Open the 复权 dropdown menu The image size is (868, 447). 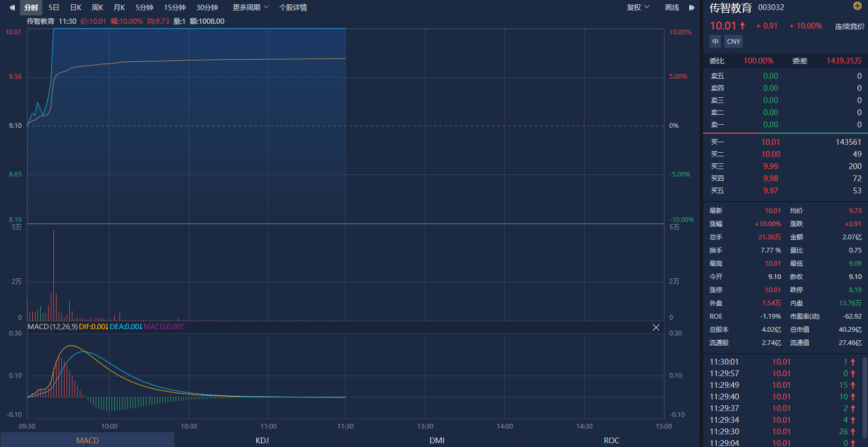[x=638, y=7]
